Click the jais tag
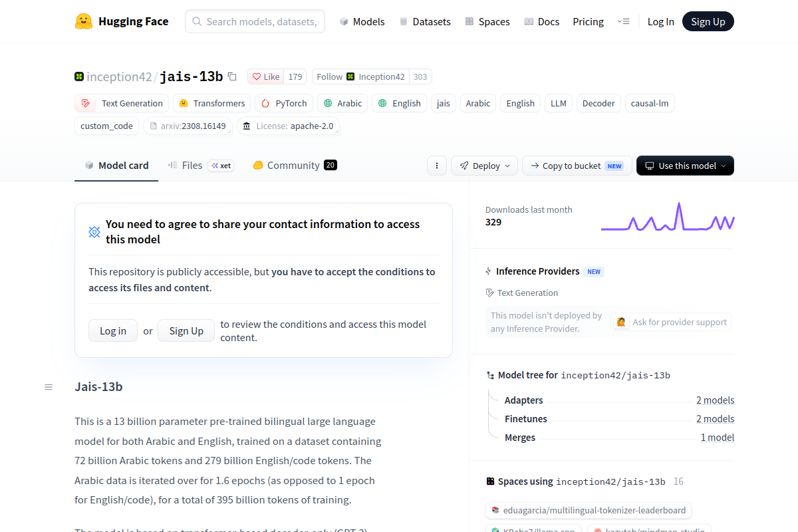Screen dimensions: 798x532 [444, 103]
